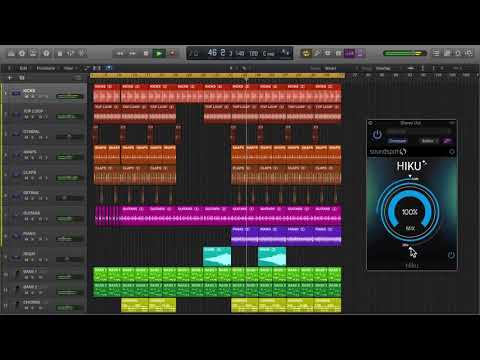
Task: Select the first RISER audio region
Action: click(217, 257)
